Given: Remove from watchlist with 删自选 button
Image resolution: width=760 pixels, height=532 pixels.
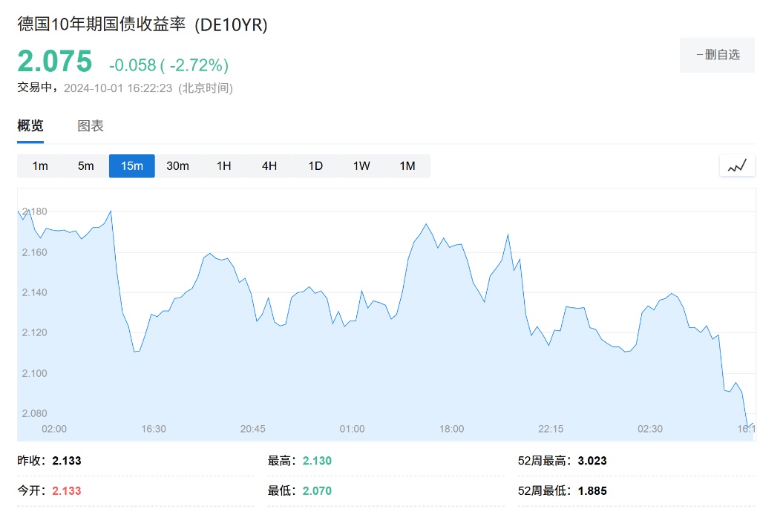Looking at the screenshot, I should 717,54.
